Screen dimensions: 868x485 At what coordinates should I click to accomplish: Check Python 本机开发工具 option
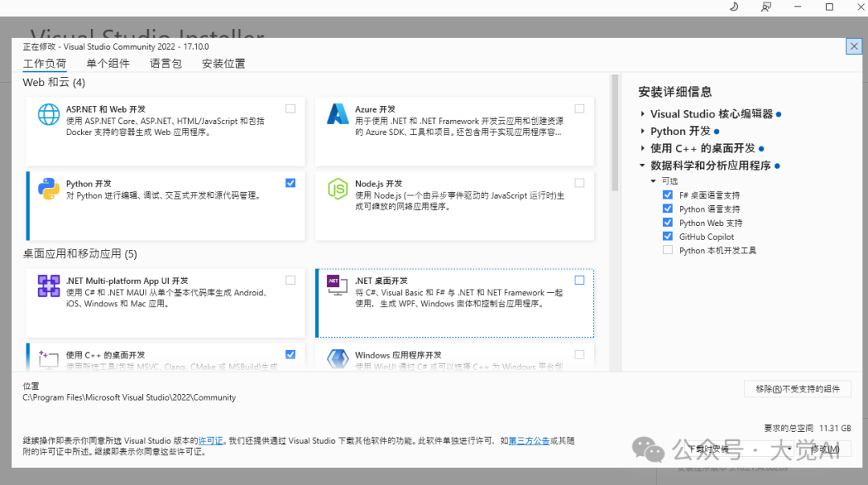[668, 250]
